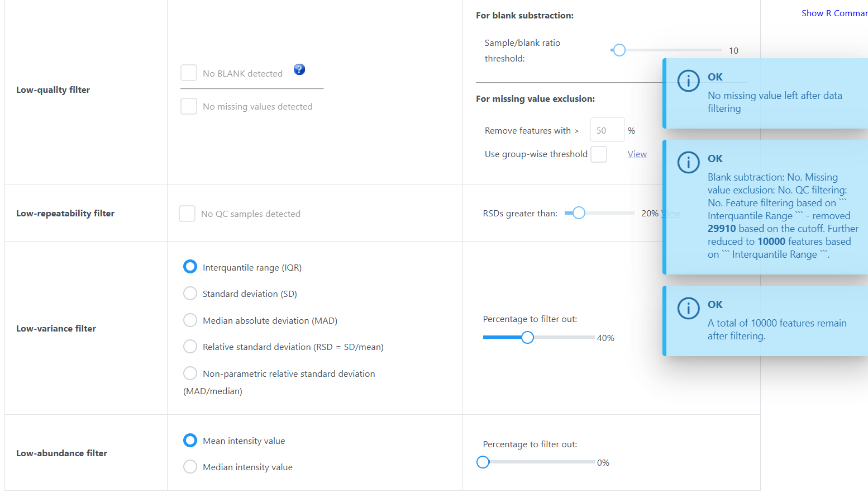Choose Mean intensity value radio button

pos(190,441)
